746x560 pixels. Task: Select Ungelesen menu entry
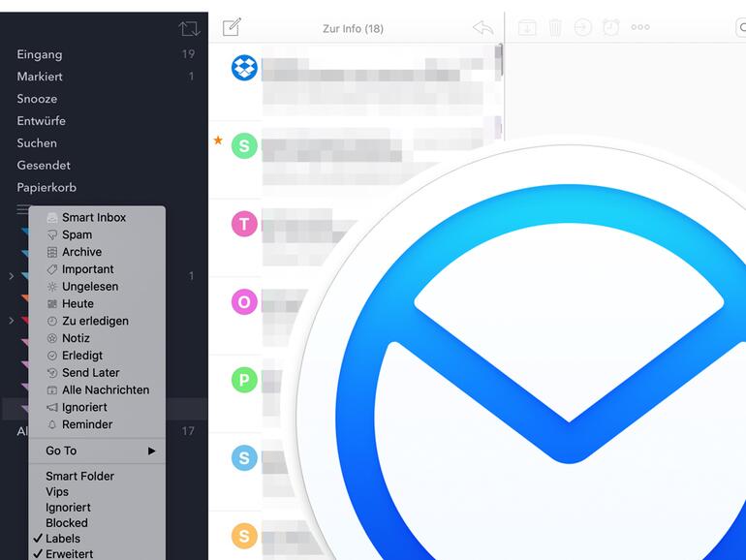(x=97, y=287)
